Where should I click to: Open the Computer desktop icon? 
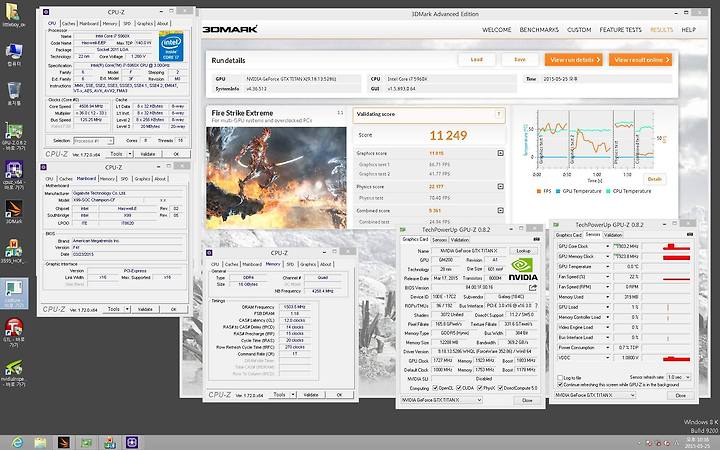(x=14, y=55)
